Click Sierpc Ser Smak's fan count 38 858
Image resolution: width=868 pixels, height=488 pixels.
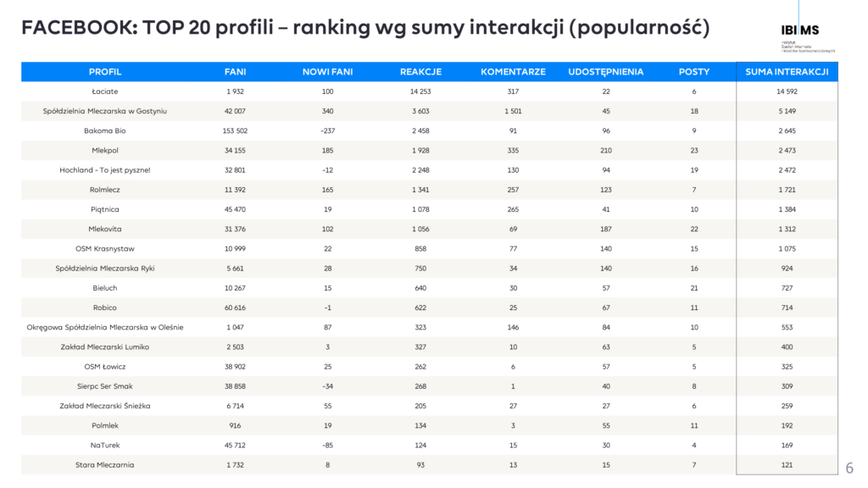[x=236, y=386]
